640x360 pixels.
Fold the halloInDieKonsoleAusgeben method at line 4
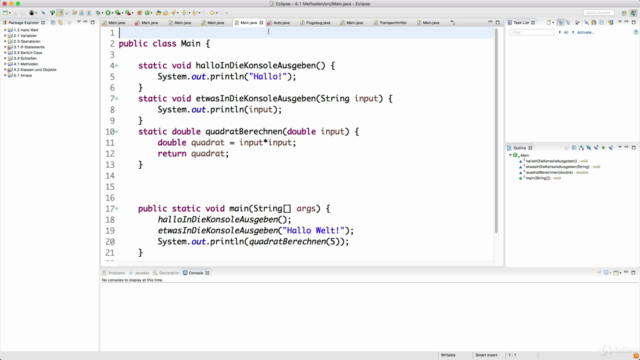pos(117,65)
